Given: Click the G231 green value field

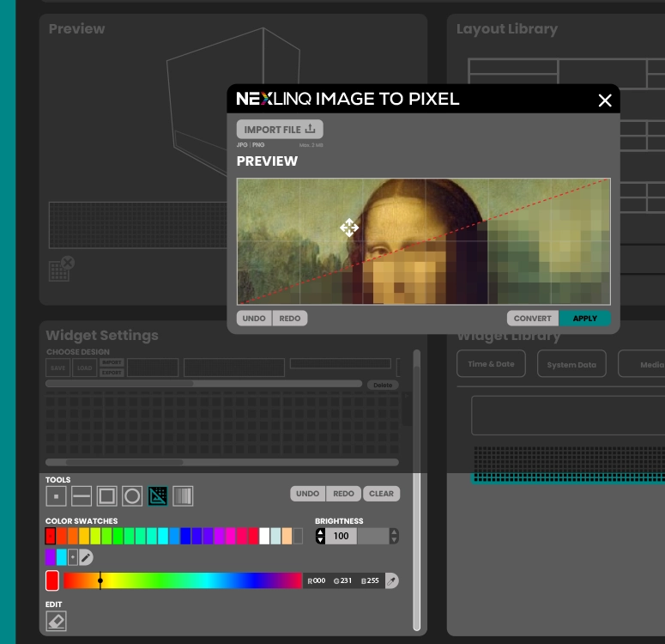Looking at the screenshot, I should (x=342, y=580).
